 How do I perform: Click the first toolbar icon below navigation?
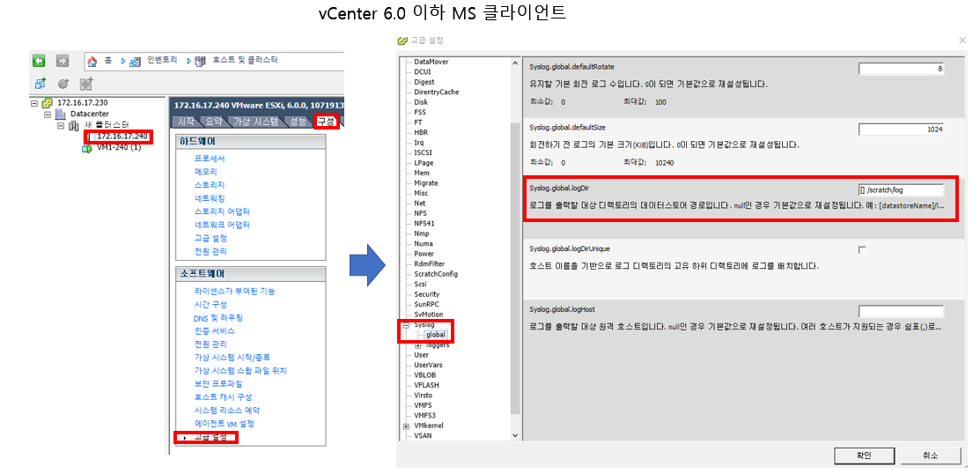point(41,83)
